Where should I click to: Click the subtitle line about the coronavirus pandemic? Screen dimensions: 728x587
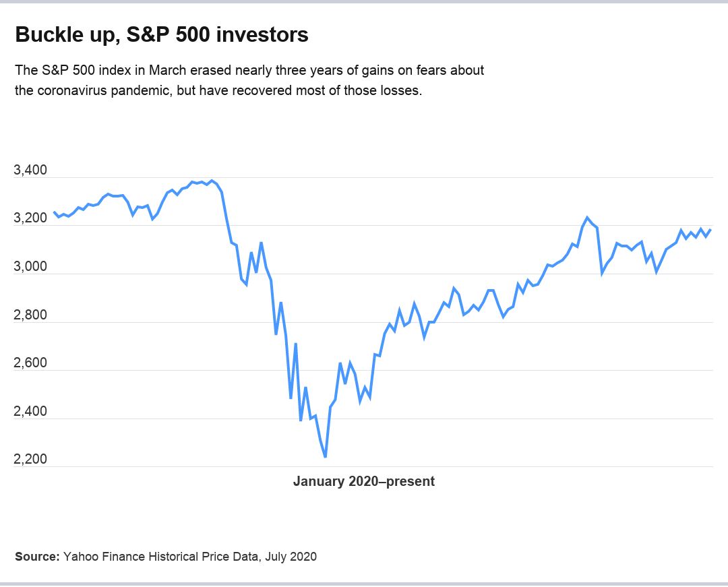pos(218,91)
